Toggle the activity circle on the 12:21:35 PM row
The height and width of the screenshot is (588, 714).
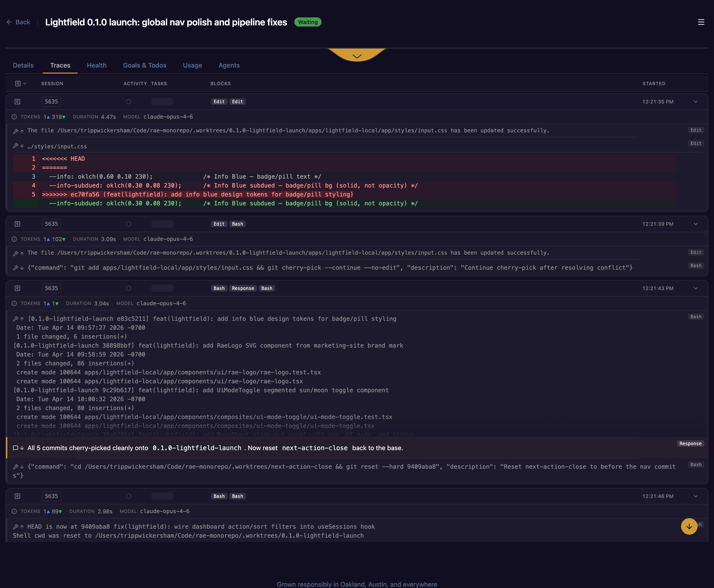click(129, 102)
